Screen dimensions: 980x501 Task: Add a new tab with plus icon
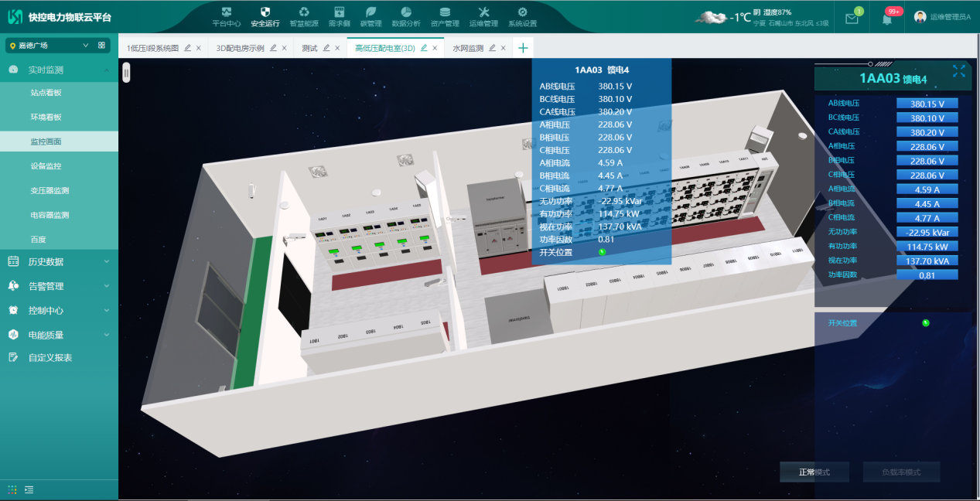coord(523,48)
